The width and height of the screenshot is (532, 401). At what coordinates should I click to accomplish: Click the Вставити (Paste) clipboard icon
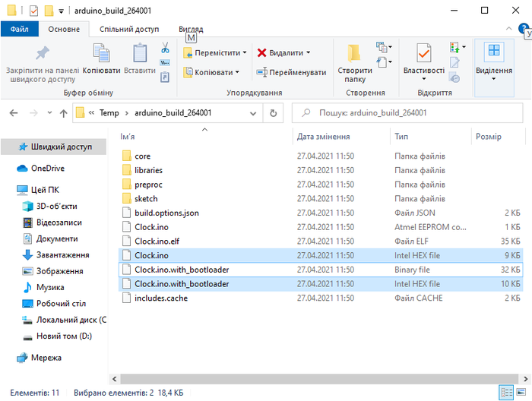(139, 53)
